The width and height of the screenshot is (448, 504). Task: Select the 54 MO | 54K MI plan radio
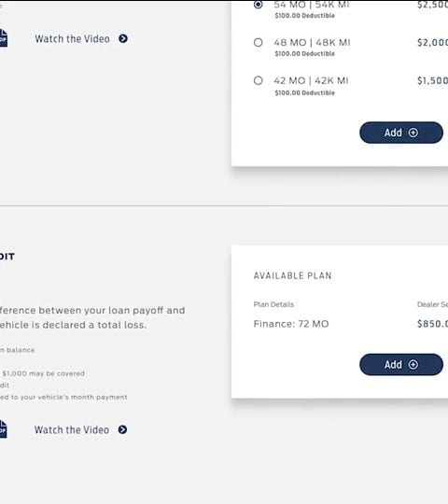(x=258, y=5)
